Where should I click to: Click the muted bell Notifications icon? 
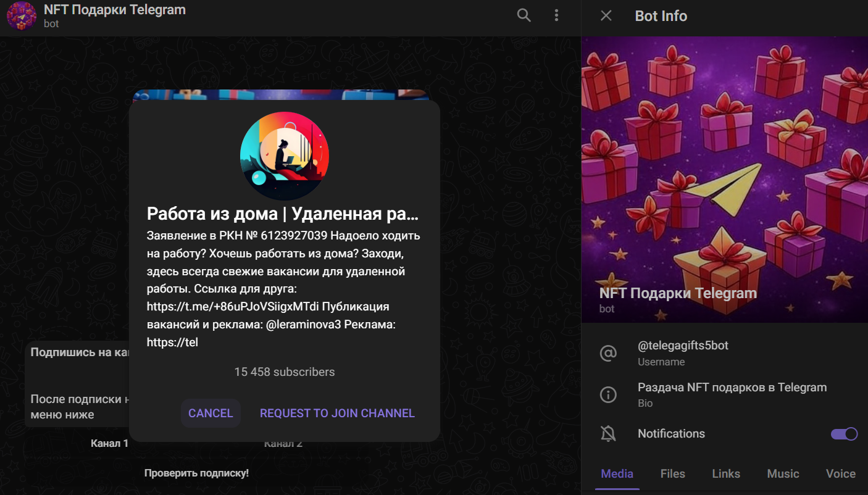tap(608, 434)
